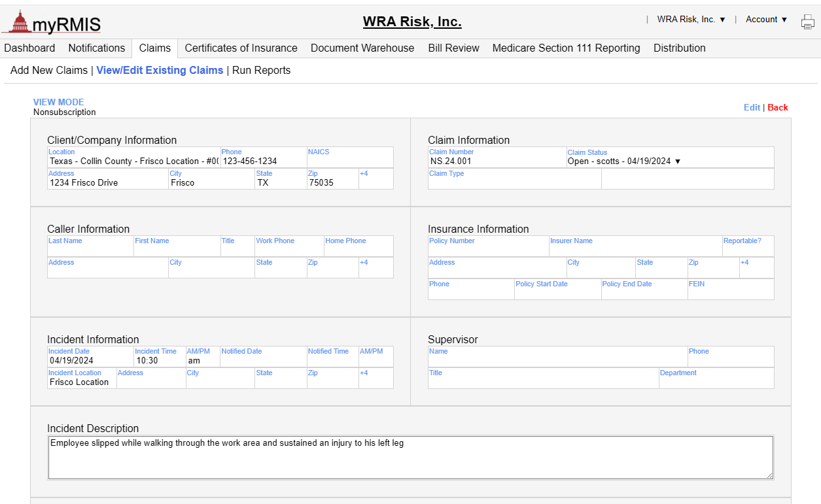Image resolution: width=821 pixels, height=504 pixels.
Task: Click the Supervisor Phone field
Action: coord(731,357)
